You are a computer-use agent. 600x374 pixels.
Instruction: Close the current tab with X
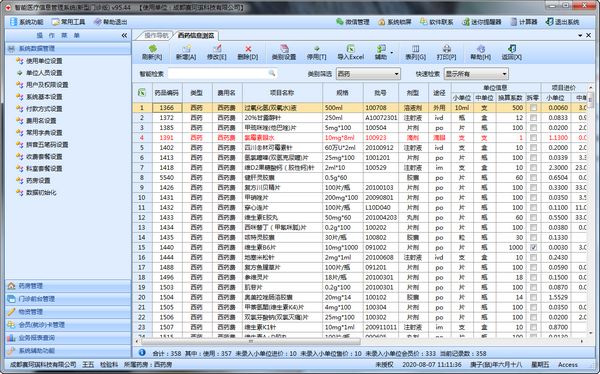(589, 35)
